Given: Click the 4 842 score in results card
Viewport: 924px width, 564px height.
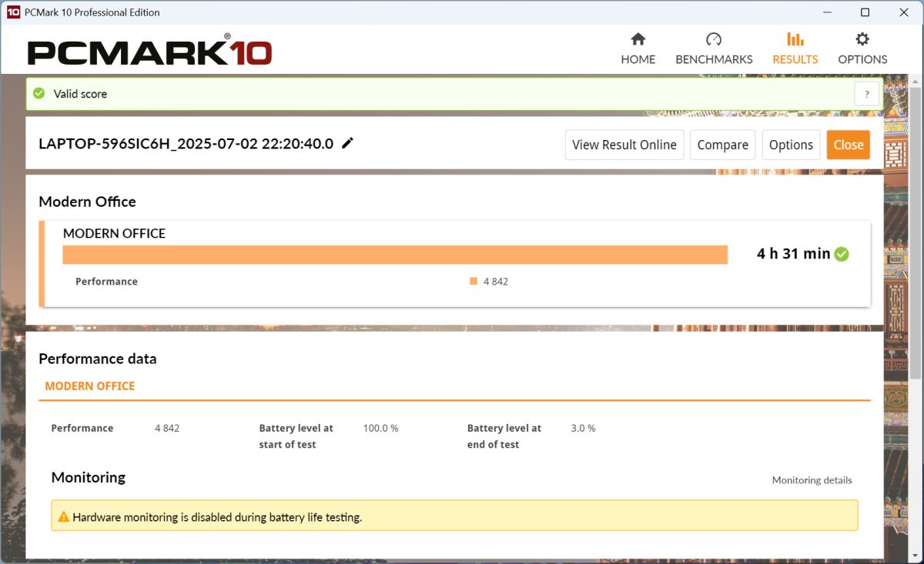Looking at the screenshot, I should coord(496,282).
